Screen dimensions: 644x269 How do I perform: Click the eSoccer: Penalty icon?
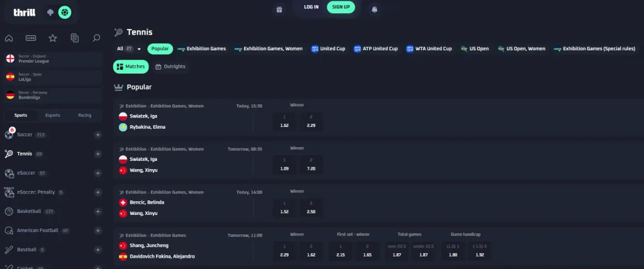click(9, 192)
